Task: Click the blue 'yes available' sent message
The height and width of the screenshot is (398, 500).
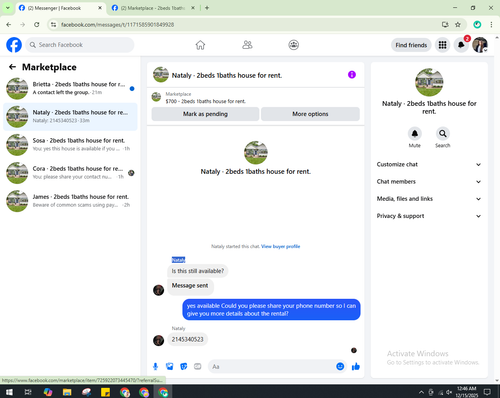Action: tap(271, 310)
